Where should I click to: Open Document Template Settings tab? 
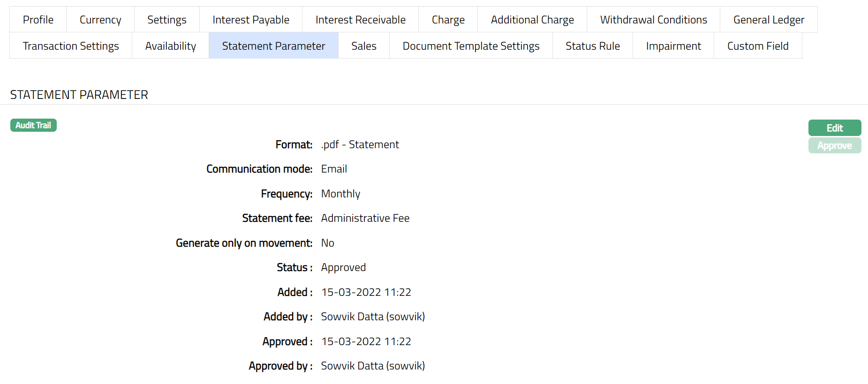pyautogui.click(x=471, y=46)
